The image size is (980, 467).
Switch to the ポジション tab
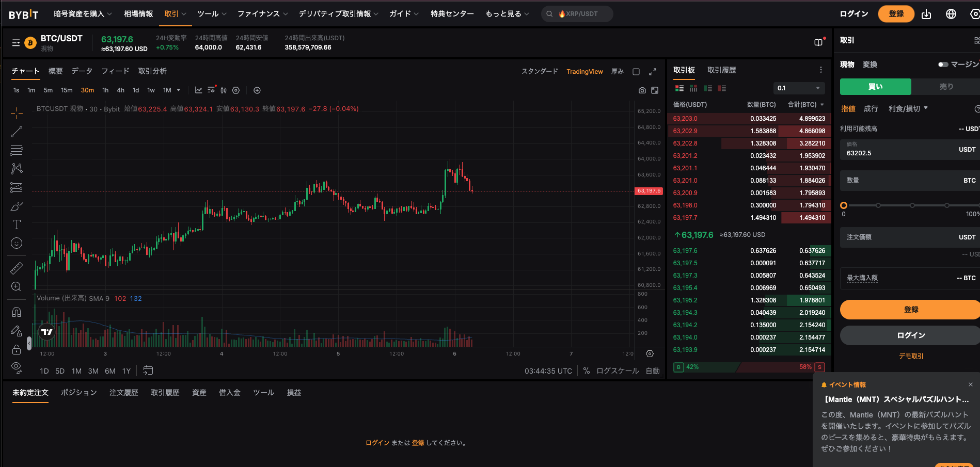click(79, 393)
